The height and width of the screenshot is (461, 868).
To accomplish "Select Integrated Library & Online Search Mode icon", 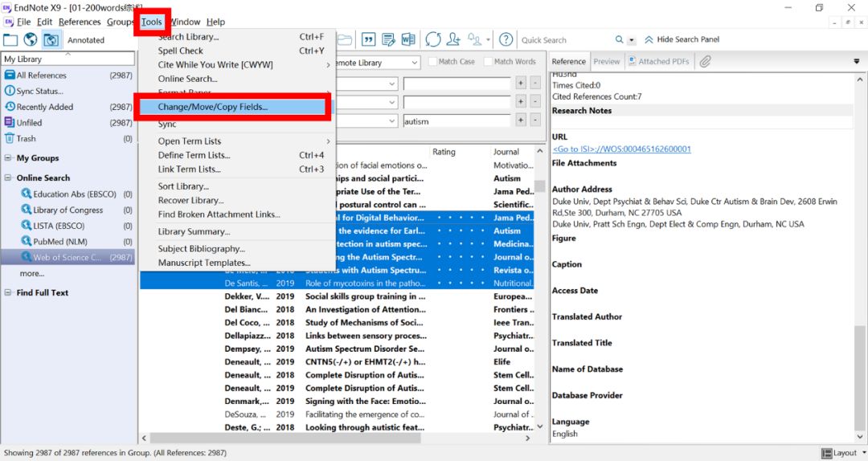I will [51, 40].
